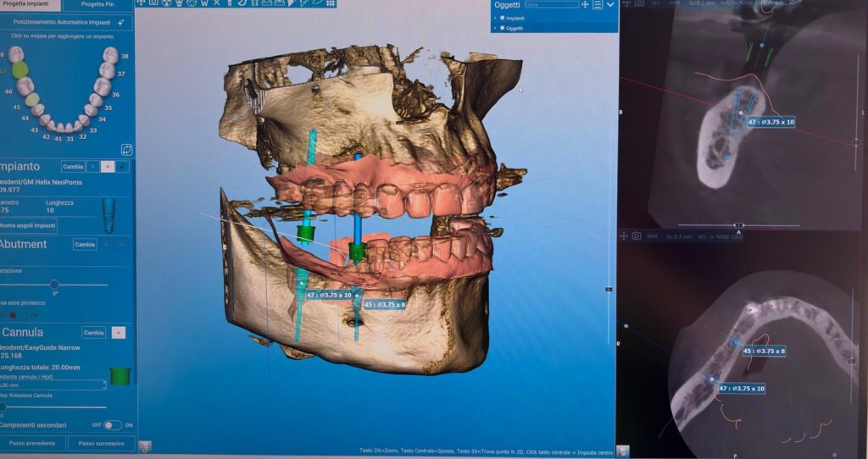Click the Oggetti search field
The image size is (868, 459).
coord(551,4)
